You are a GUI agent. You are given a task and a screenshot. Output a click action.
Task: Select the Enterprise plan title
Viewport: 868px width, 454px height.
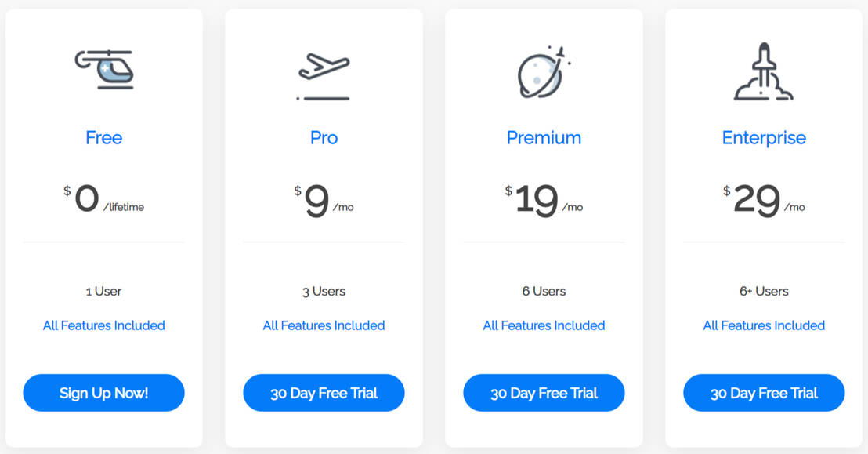[x=764, y=138]
